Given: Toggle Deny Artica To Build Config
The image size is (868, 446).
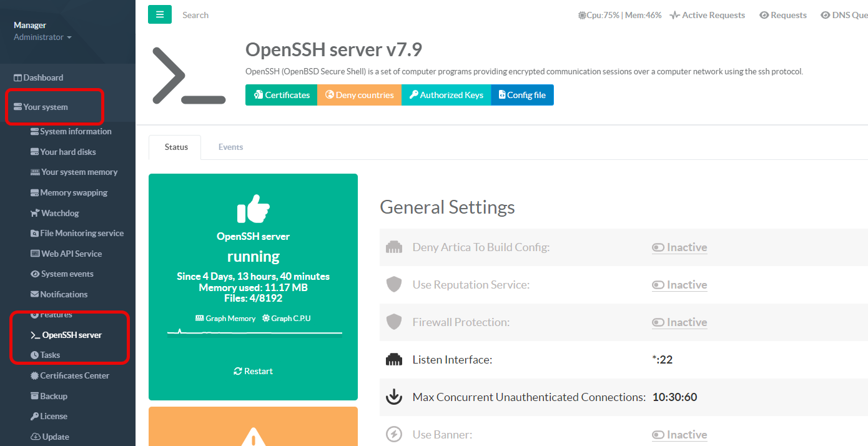Looking at the screenshot, I should [679, 247].
